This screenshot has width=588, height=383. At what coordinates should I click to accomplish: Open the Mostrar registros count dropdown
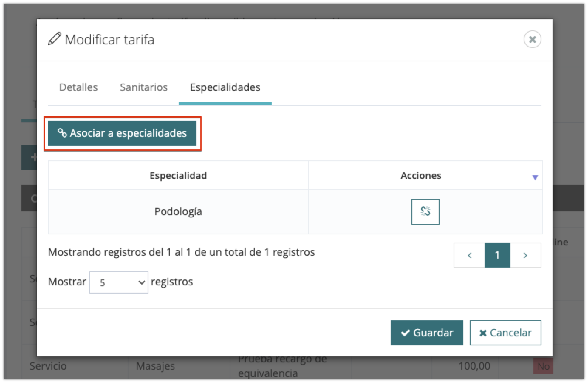119,282
